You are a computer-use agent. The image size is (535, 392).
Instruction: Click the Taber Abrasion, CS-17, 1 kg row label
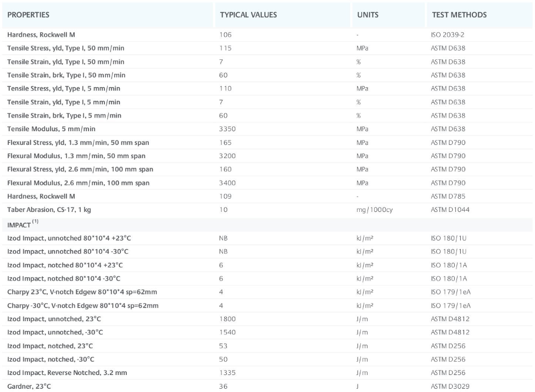coord(52,210)
